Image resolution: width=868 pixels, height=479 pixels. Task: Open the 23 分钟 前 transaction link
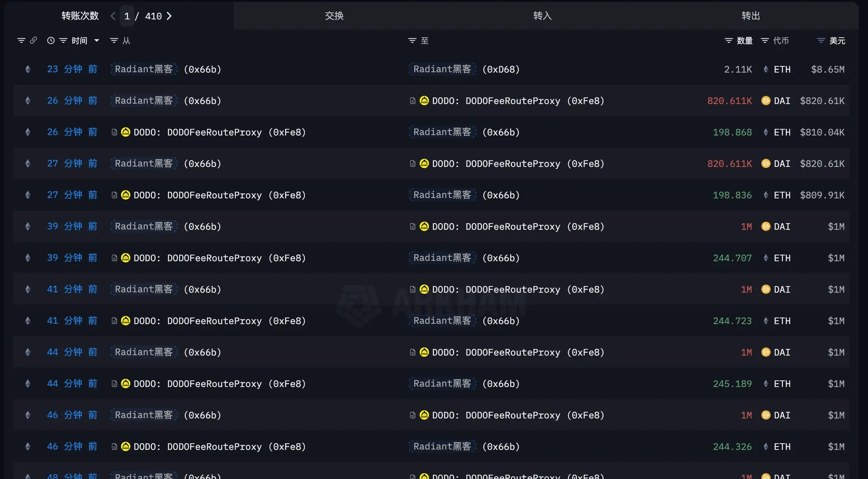pyautogui.click(x=72, y=69)
